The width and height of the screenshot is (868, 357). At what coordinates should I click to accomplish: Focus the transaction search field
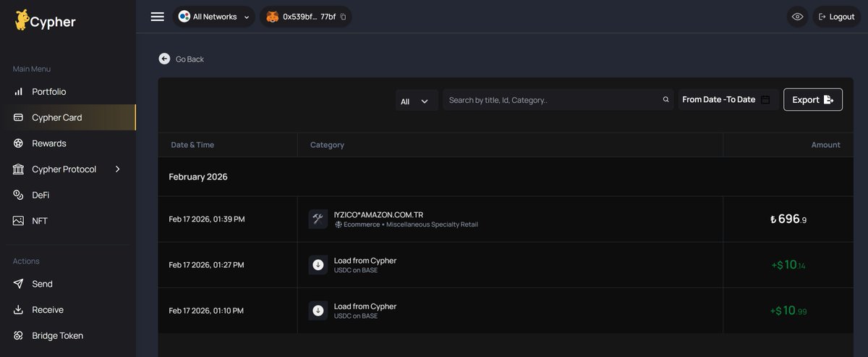tap(558, 100)
